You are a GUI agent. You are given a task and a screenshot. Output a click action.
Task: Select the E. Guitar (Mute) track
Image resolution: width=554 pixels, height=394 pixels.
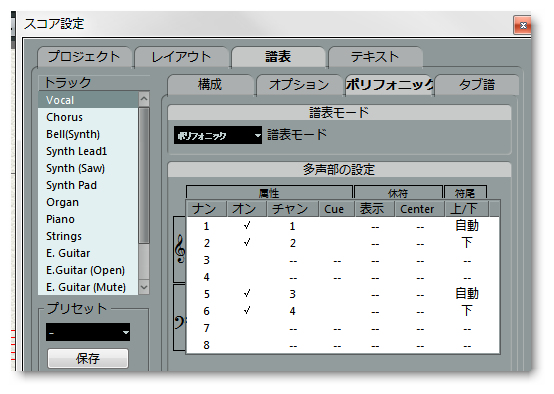(x=88, y=287)
